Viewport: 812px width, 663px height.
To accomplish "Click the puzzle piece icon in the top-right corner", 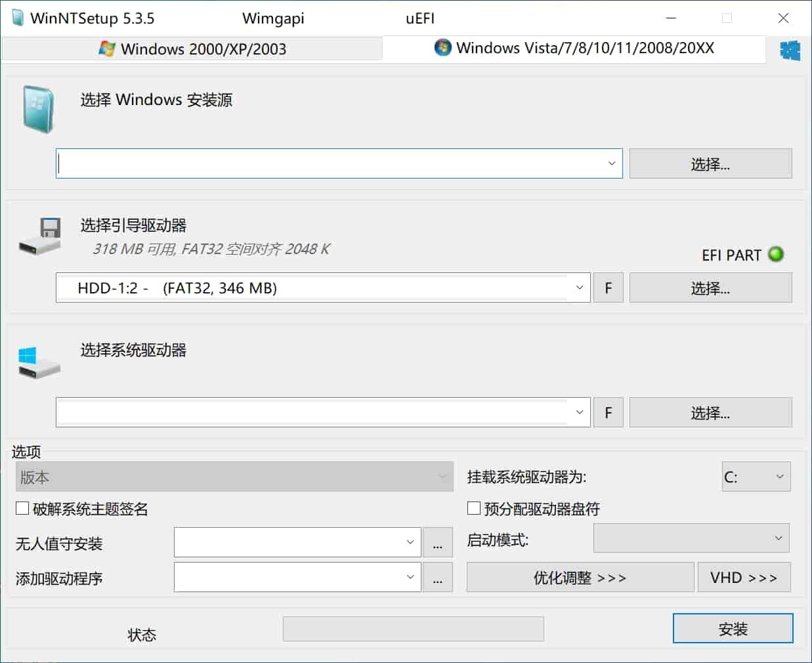I will [x=790, y=49].
